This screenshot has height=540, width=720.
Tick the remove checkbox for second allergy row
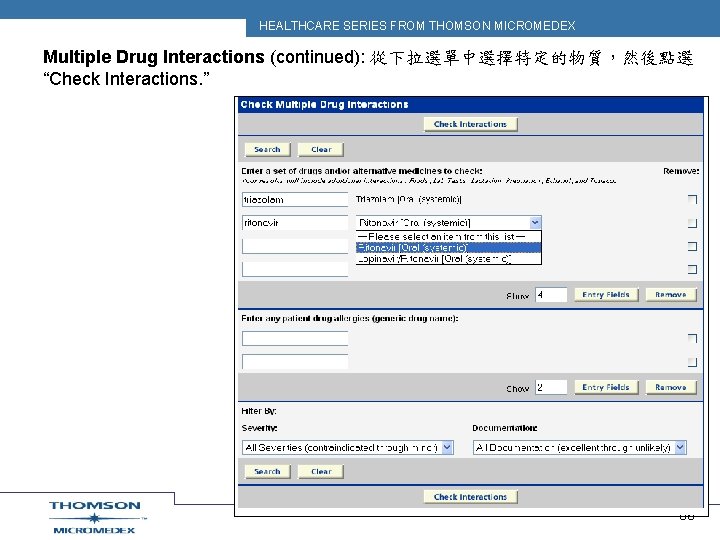tap(692, 362)
